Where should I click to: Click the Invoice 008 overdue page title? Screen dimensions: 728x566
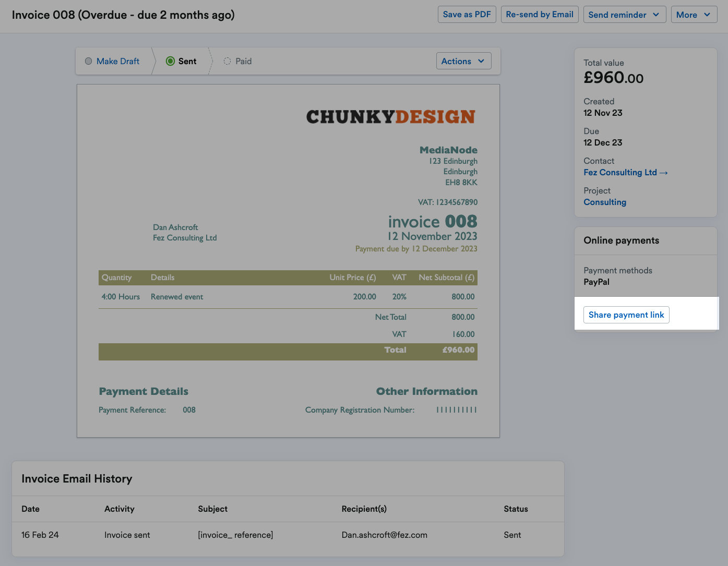(x=123, y=15)
